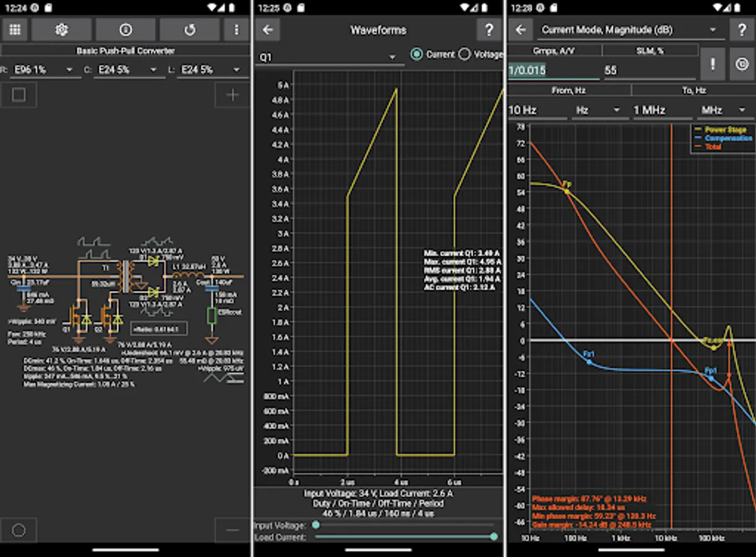
Task: Click the Gmps 1/0.015 input field
Action: tap(553, 71)
